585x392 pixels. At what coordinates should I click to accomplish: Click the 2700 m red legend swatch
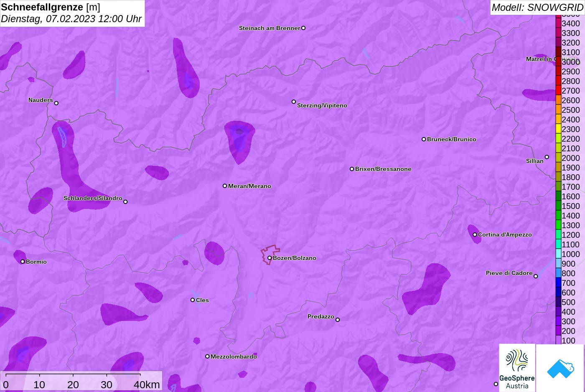tap(558, 90)
